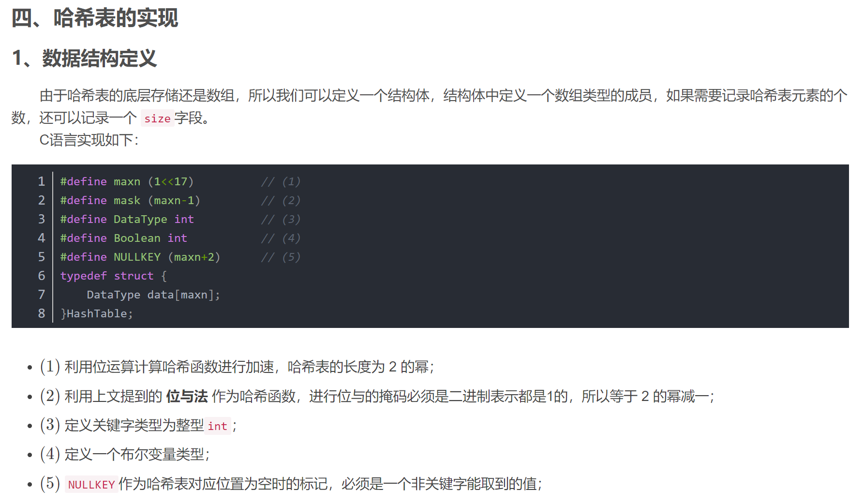Viewport: 864px width, 504px height.
Task: Click the bold text 位与法 in bullet two
Action: pyautogui.click(x=187, y=397)
